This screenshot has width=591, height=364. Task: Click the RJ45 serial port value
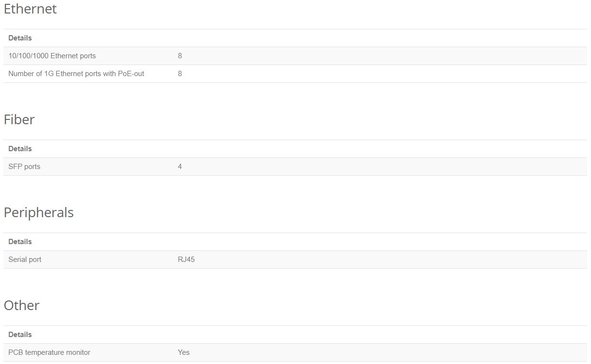(186, 260)
